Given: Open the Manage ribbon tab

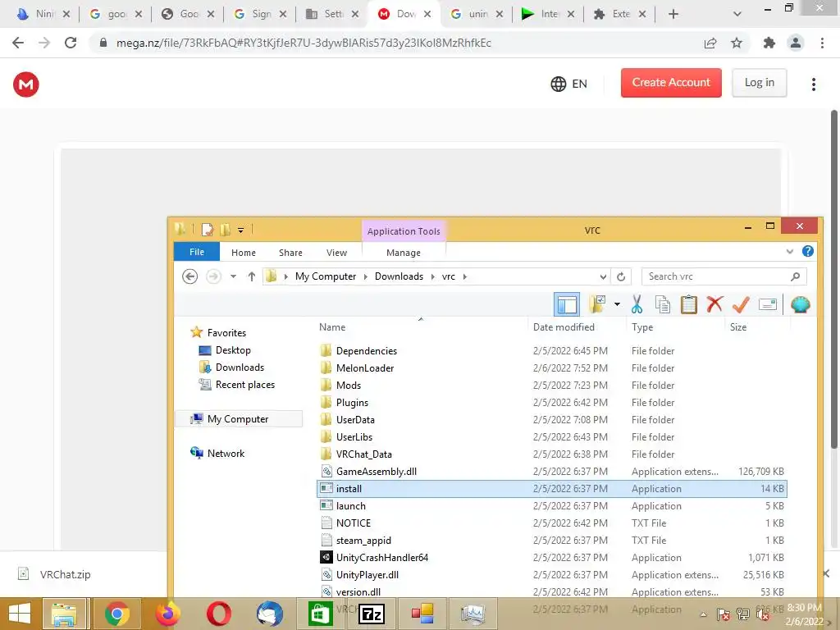Looking at the screenshot, I should [x=404, y=253].
